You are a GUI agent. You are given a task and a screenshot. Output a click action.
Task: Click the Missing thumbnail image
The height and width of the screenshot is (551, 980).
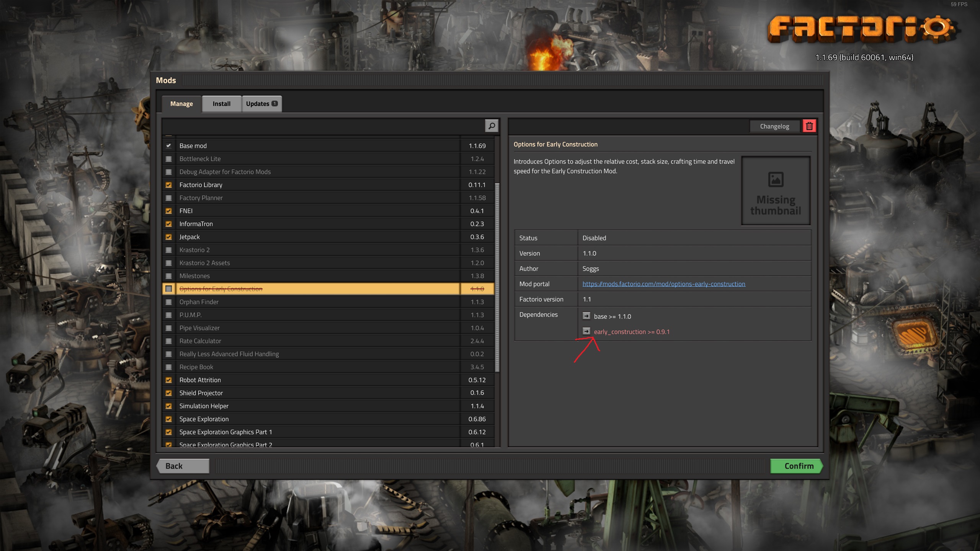776,191
